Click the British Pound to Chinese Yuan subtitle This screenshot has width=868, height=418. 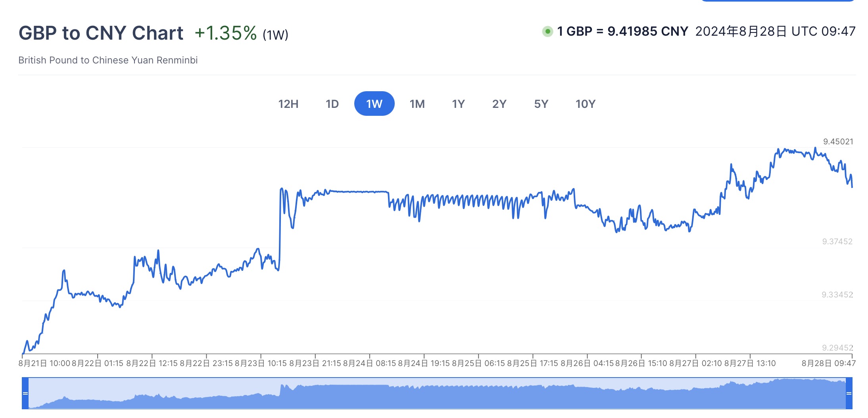pos(108,60)
